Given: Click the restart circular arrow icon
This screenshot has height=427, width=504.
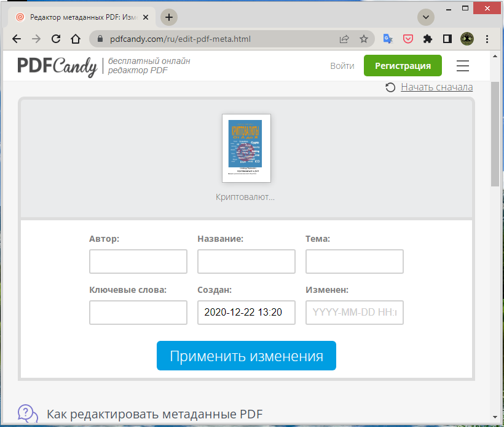Looking at the screenshot, I should pyautogui.click(x=390, y=87).
